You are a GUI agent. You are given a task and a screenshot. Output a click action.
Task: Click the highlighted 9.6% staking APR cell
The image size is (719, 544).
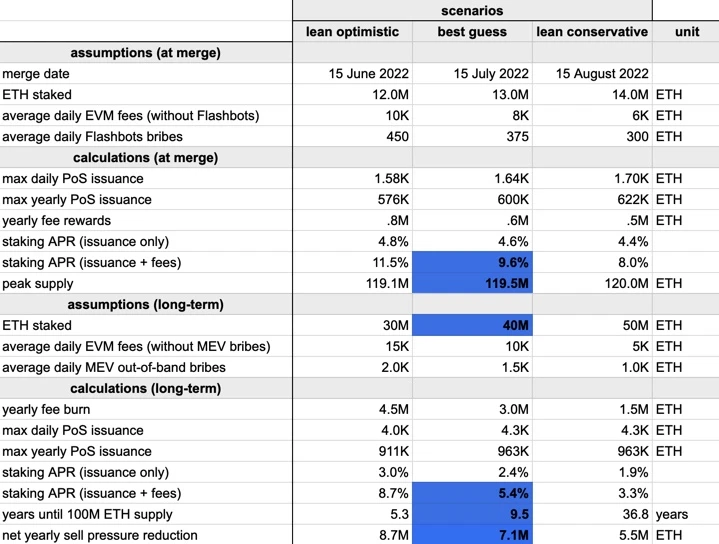pos(472,262)
